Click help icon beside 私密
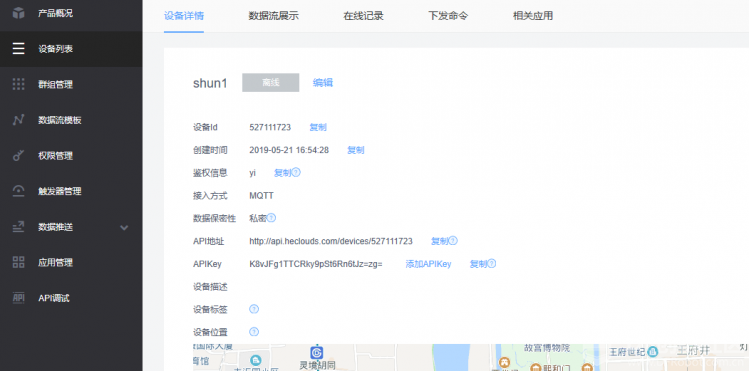Image resolution: width=749 pixels, height=371 pixels. point(271,218)
